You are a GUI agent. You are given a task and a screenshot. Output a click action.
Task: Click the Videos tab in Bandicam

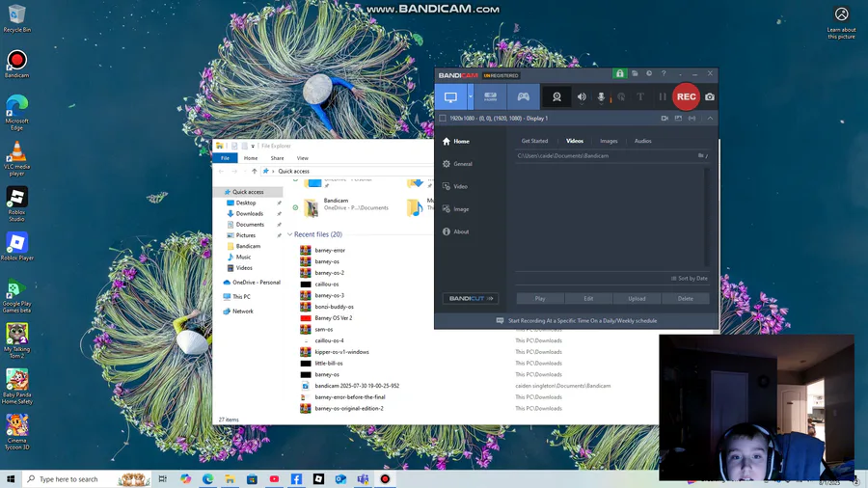click(x=575, y=141)
